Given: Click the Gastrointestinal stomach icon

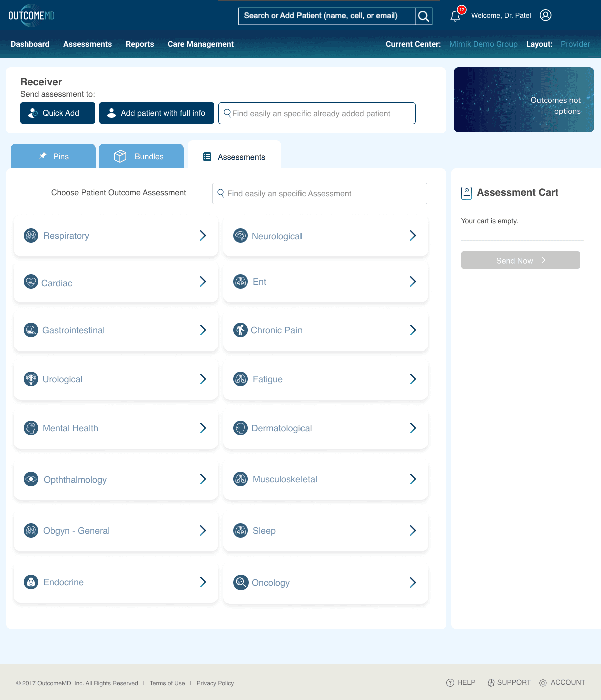Looking at the screenshot, I should (x=31, y=330).
